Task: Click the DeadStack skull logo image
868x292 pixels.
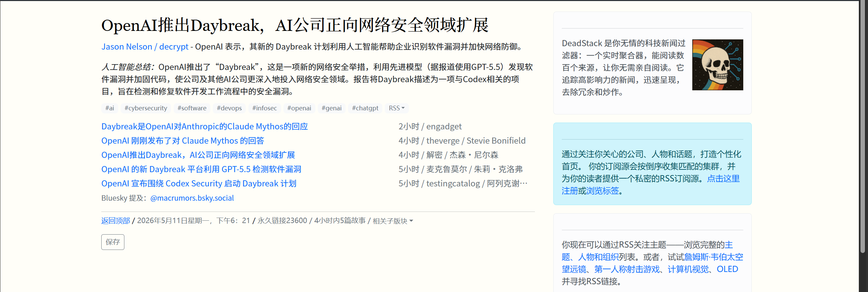Action: coord(717,65)
